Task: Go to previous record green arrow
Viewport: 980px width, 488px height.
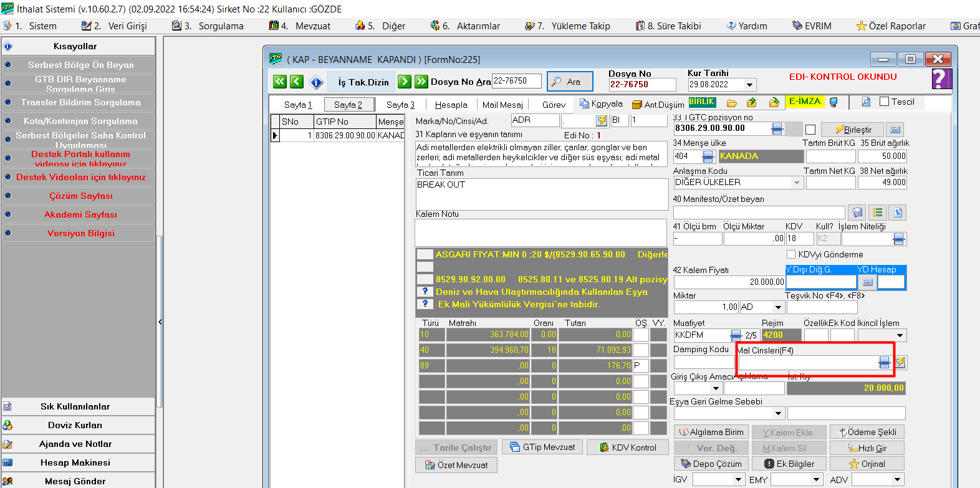Action: [297, 82]
